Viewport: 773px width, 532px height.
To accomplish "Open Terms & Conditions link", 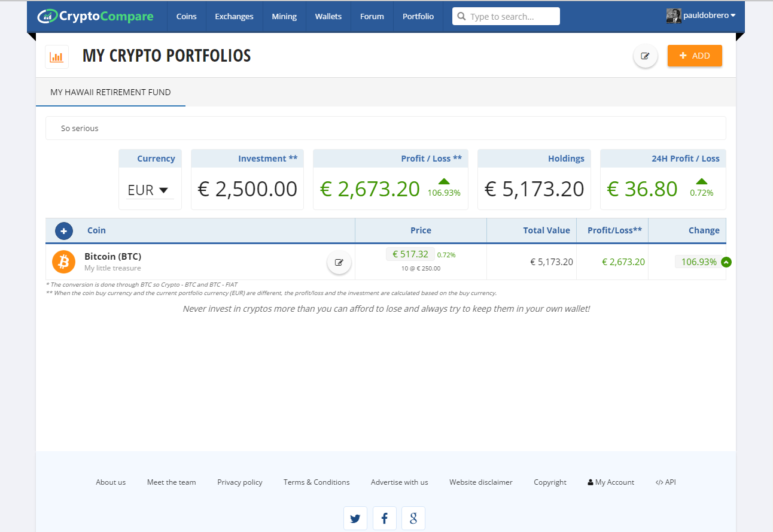I will [316, 482].
